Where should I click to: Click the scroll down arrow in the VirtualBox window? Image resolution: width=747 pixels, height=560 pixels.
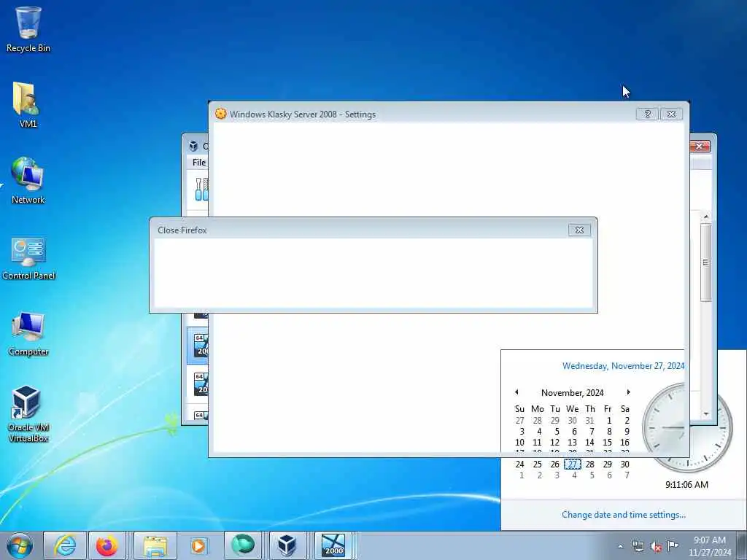706,414
